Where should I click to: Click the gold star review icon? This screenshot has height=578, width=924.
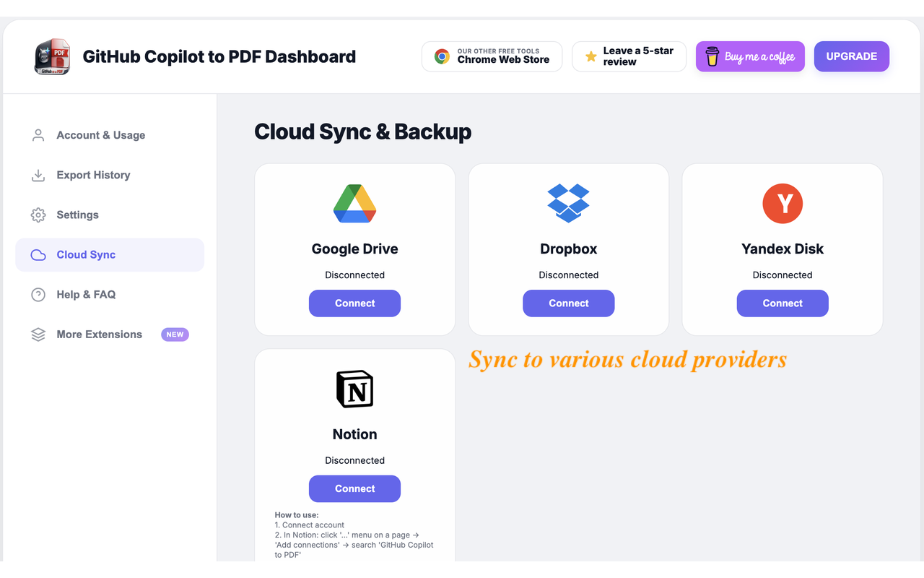click(x=590, y=56)
